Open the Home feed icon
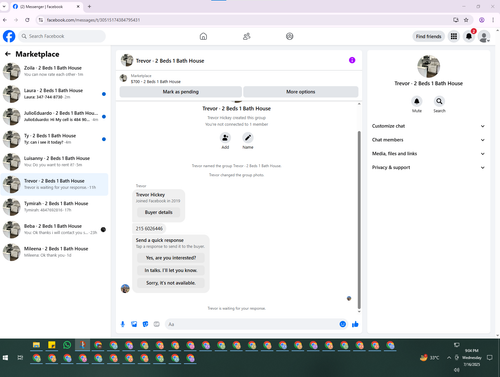 point(203,36)
